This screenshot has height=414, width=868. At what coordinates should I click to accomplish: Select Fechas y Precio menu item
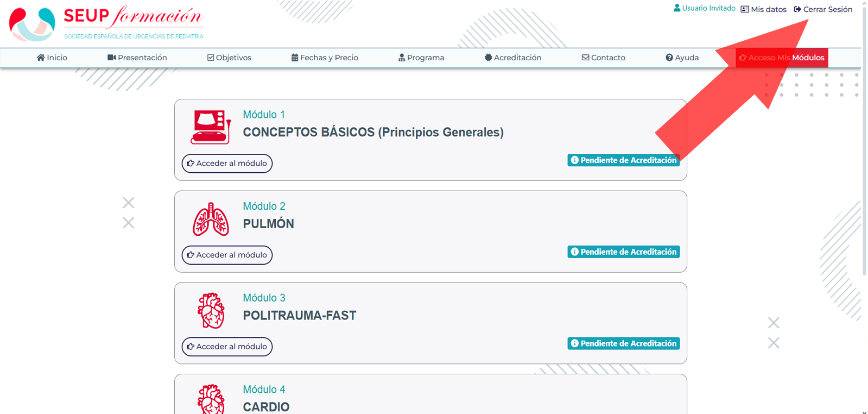coord(325,58)
